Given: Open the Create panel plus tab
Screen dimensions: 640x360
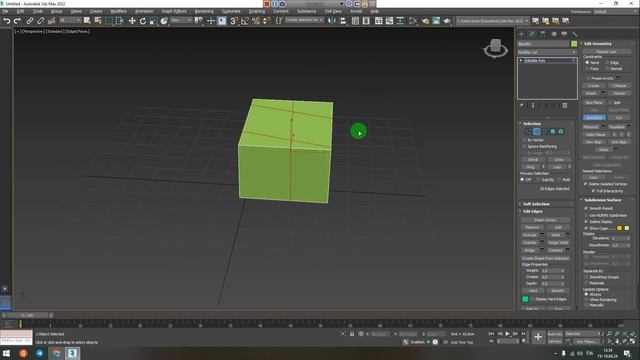Looking at the screenshot, I should point(521,34).
